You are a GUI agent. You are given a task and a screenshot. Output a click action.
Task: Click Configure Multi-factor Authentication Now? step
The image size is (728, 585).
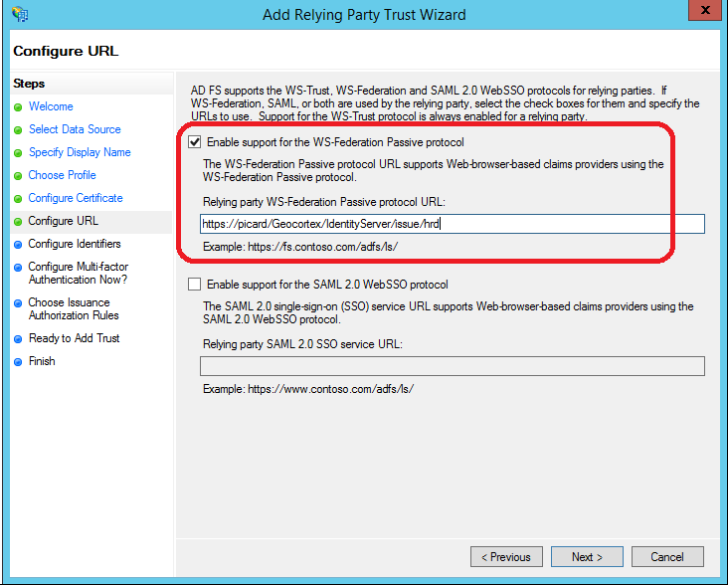pyautogui.click(x=78, y=273)
